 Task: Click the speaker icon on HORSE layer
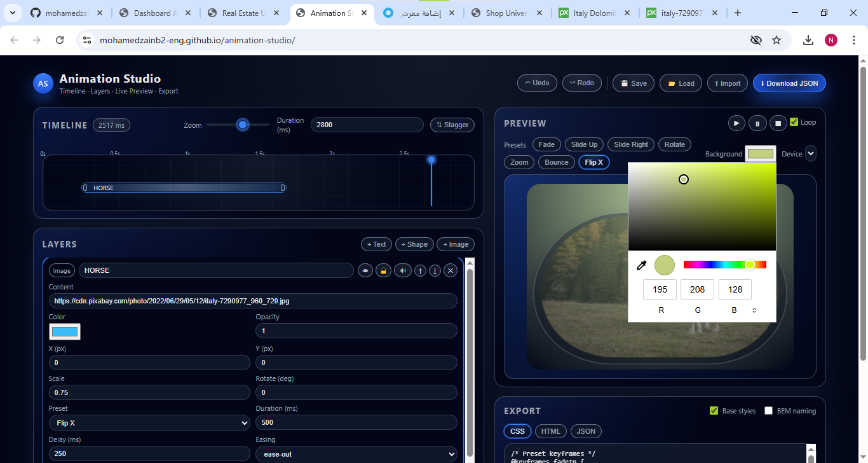[x=402, y=271]
